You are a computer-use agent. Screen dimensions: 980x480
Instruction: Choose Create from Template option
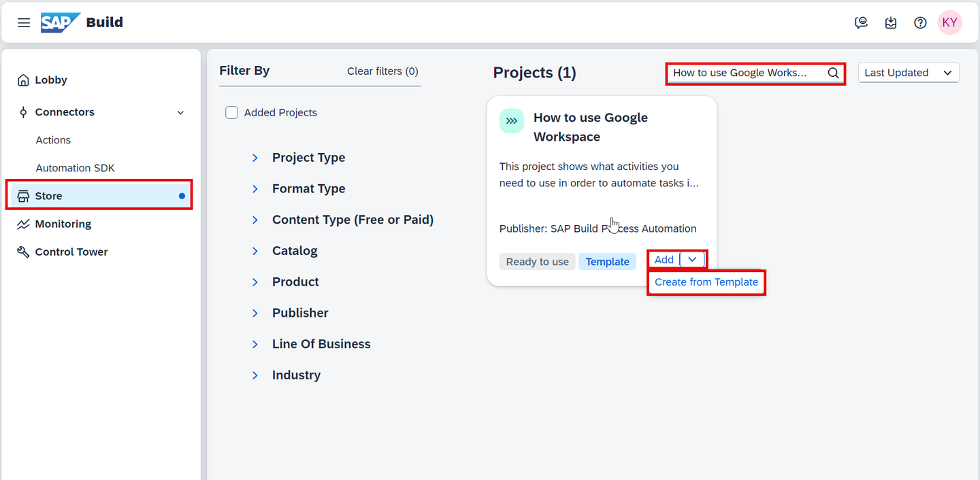pos(706,282)
